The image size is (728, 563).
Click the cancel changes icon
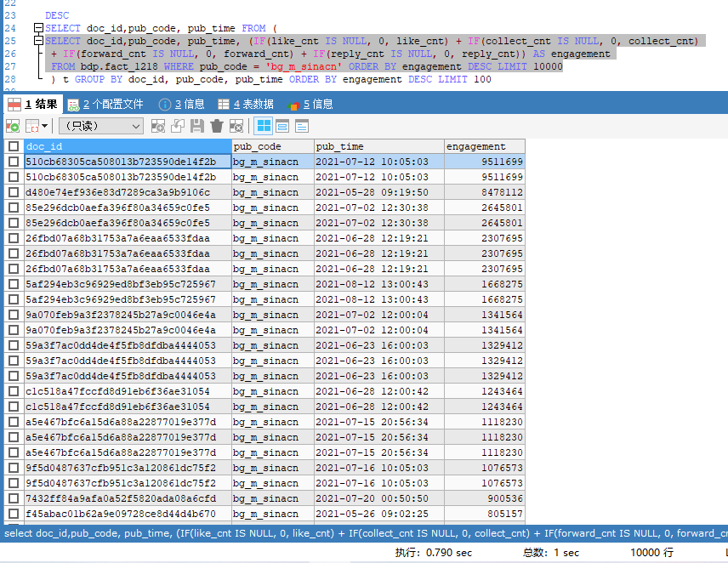[236, 126]
